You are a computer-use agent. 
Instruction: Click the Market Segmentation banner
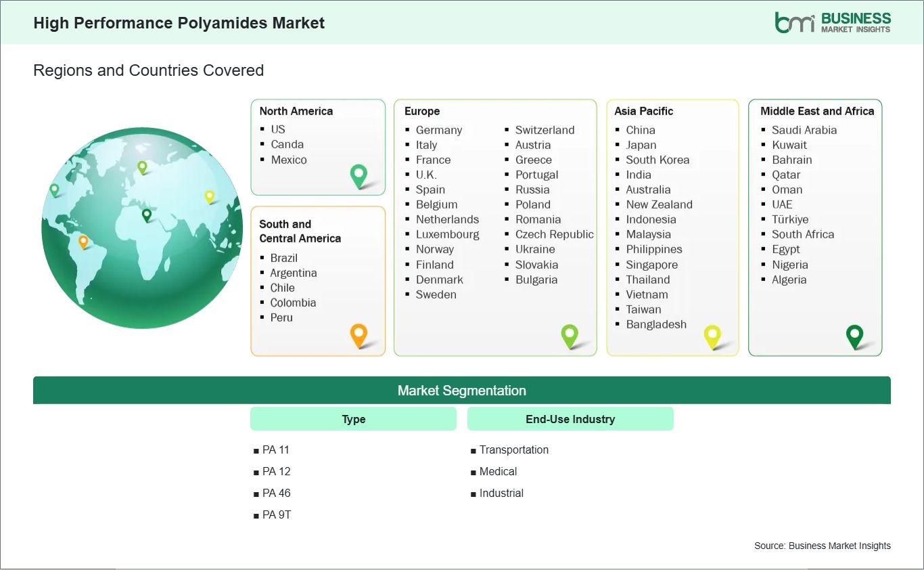(x=461, y=391)
